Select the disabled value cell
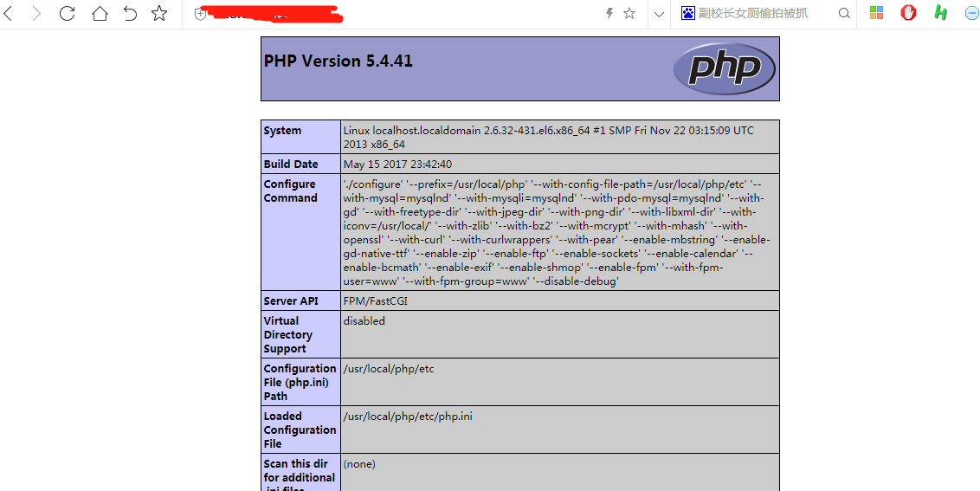This screenshot has height=491, width=980. coord(560,334)
